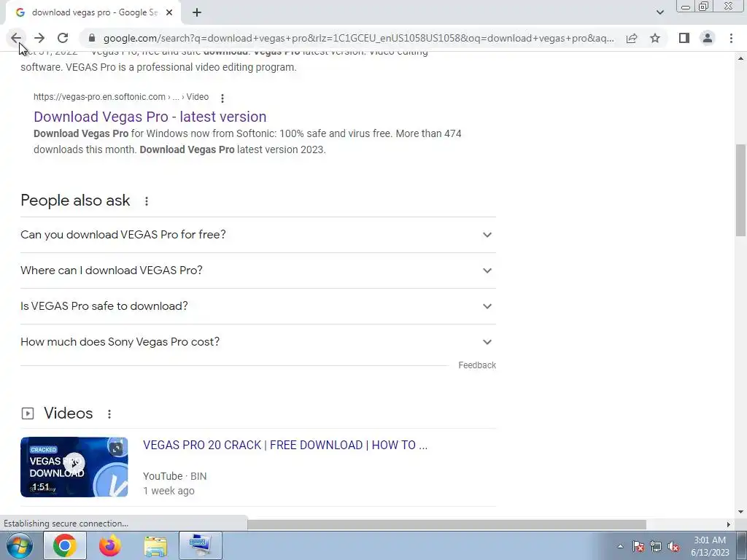This screenshot has height=560, width=747.
Task: Bookmark this page with star icon
Action: coord(655,38)
